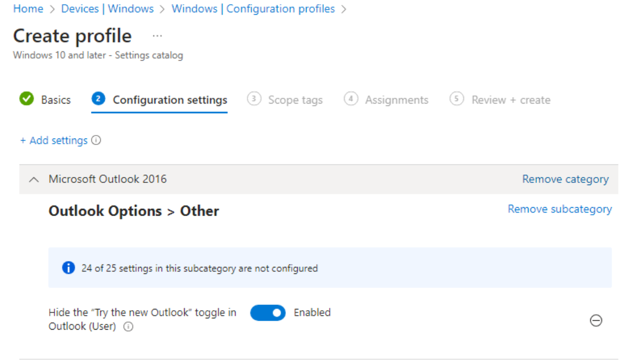This screenshot has height=364, width=631.
Task: Click the blue info icon in the settings banner
Action: (x=68, y=268)
